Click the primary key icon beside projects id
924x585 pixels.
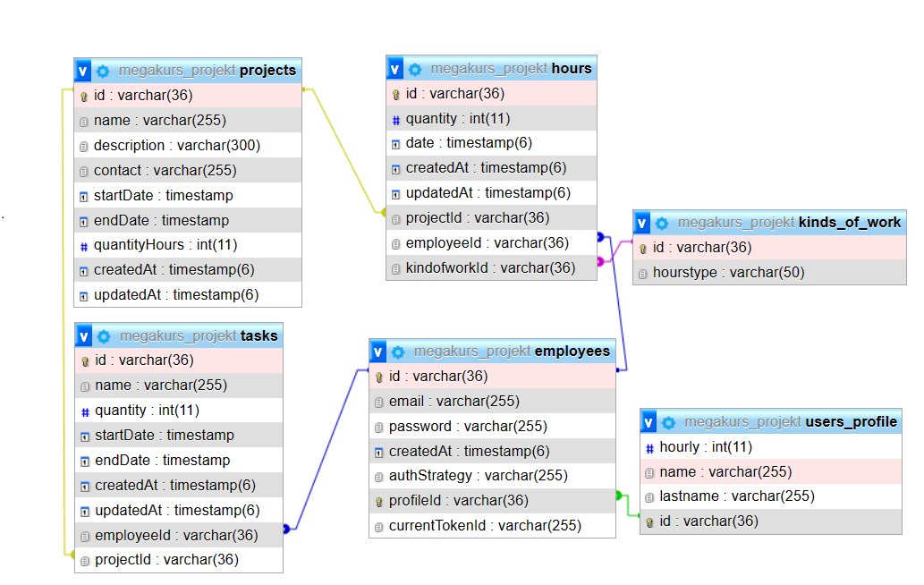pos(82,95)
